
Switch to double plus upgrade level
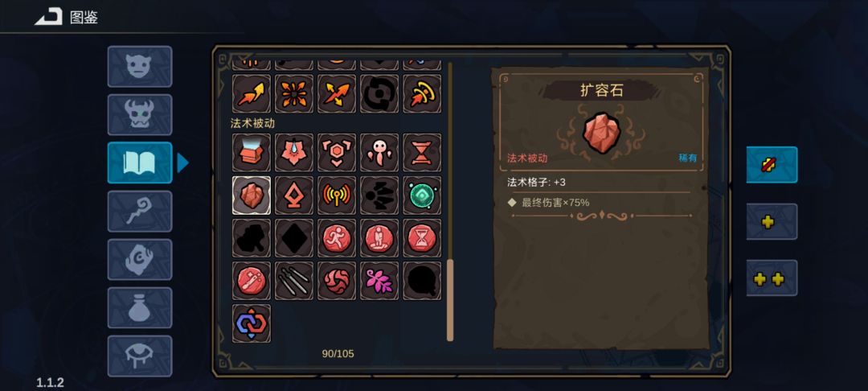[x=772, y=278]
